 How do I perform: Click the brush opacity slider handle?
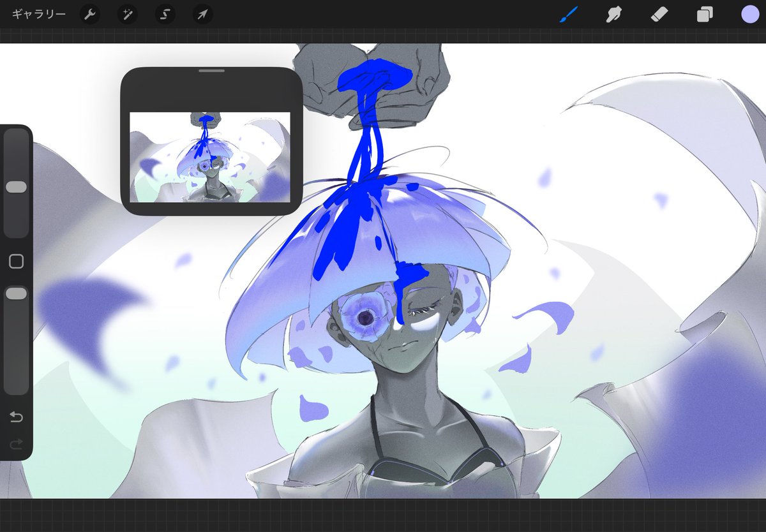click(x=16, y=293)
